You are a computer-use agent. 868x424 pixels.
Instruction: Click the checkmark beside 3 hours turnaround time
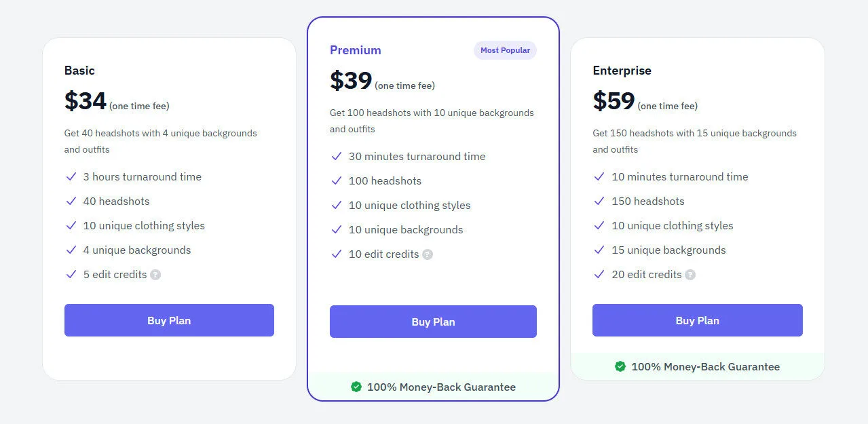pos(71,176)
